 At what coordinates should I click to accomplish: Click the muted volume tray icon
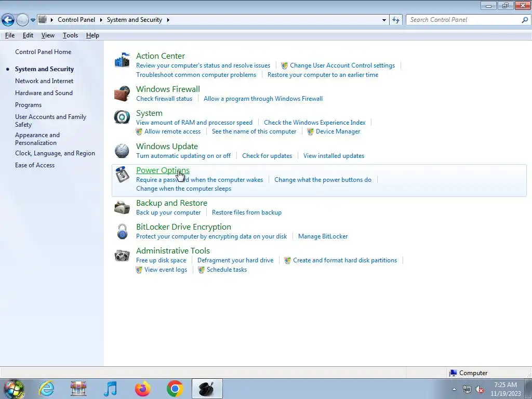pyautogui.click(x=480, y=390)
